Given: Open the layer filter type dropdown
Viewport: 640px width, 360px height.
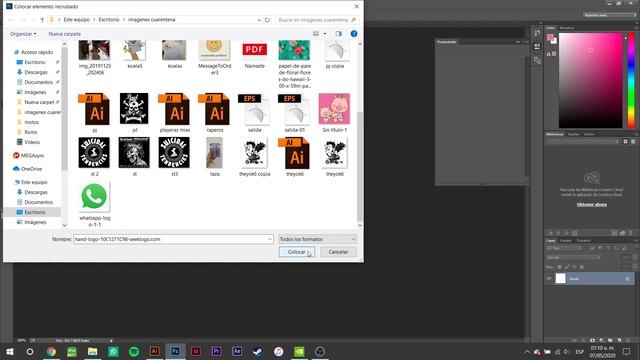Looking at the screenshot, I should tap(565, 248).
